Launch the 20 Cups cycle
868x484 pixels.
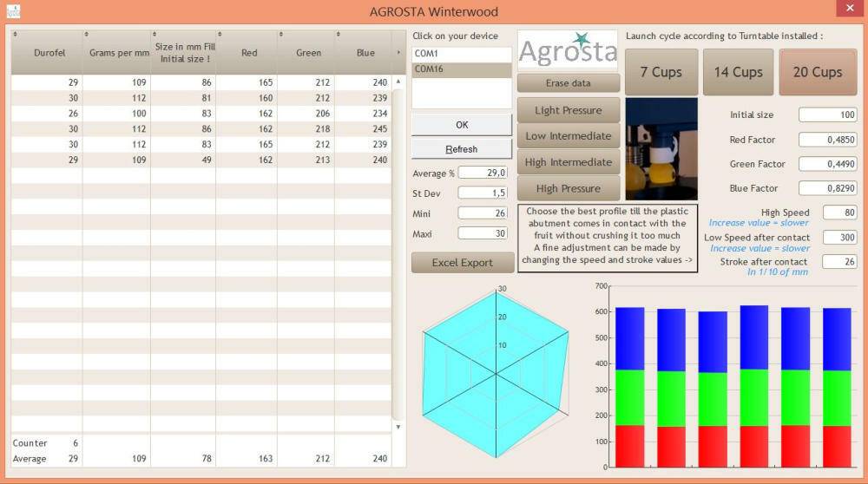click(x=818, y=72)
